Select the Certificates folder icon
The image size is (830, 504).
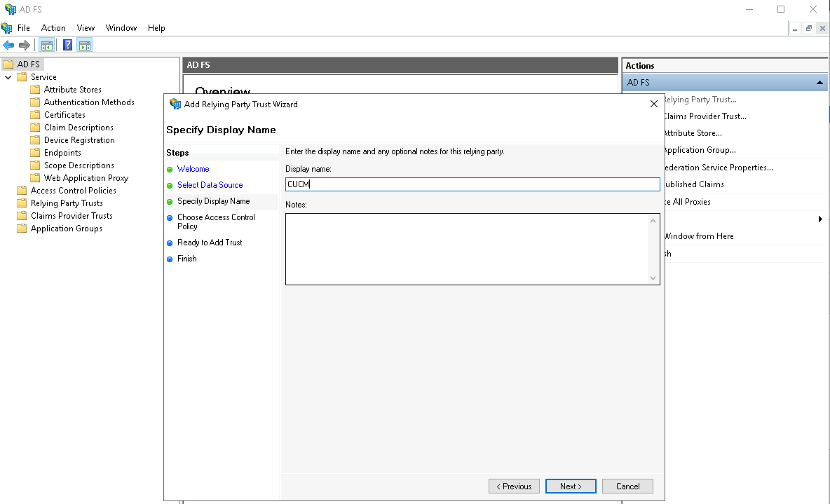[x=35, y=115]
